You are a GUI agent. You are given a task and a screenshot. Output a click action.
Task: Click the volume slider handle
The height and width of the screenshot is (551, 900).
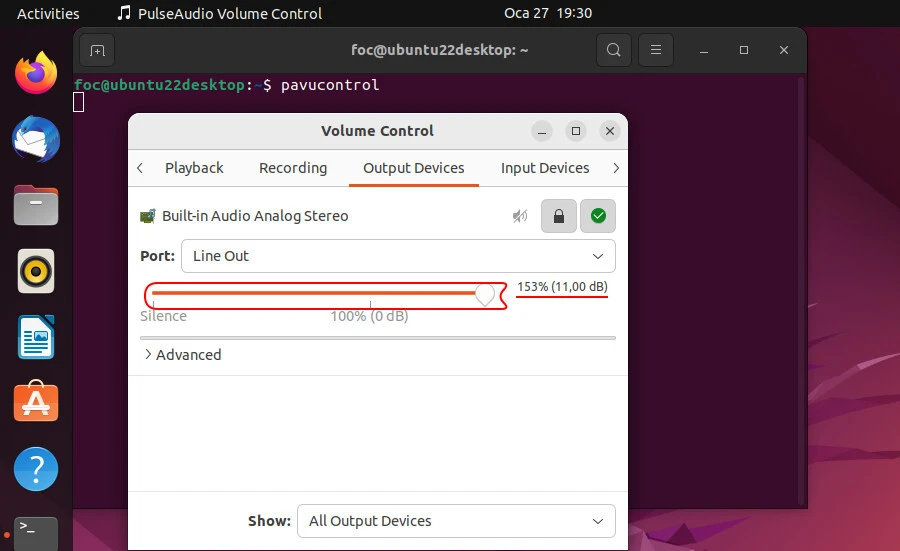(x=485, y=294)
